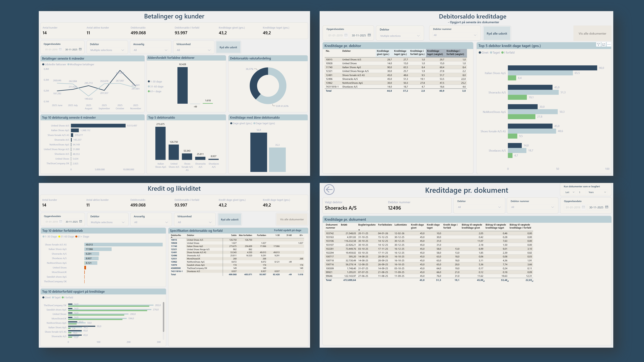Open end date calendar in Kredit og likviditet
This screenshot has width=644, height=362.
click(x=81, y=221)
